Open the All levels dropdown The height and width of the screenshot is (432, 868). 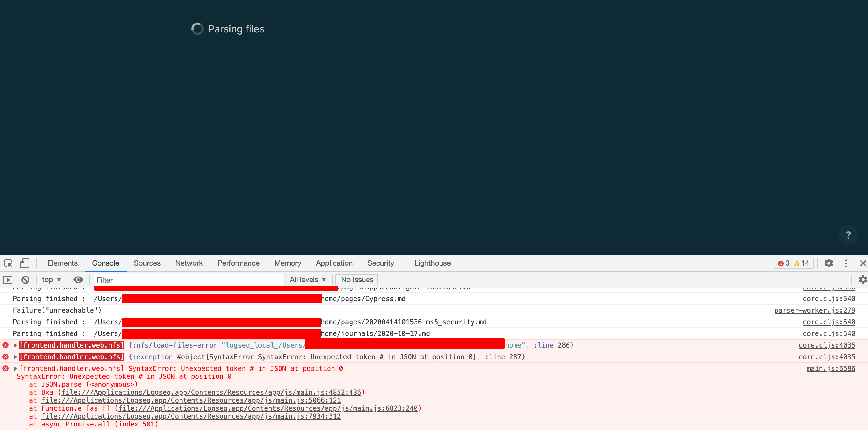[x=308, y=280]
